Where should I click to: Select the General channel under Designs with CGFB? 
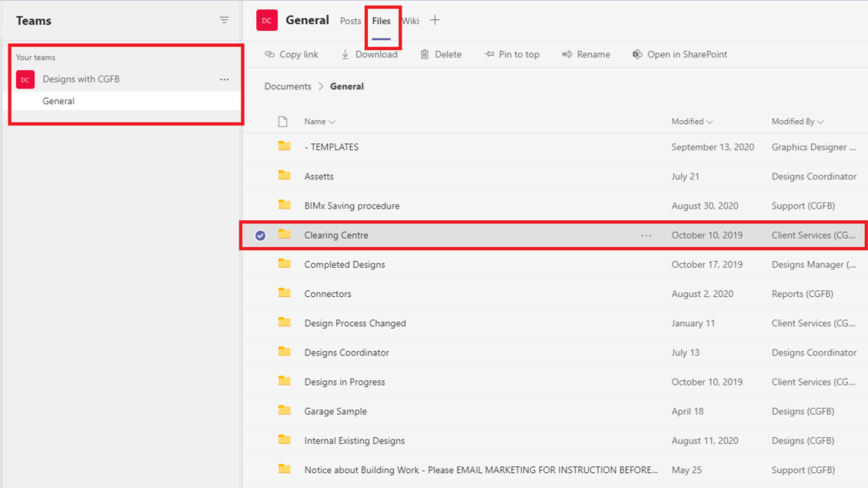(58, 100)
